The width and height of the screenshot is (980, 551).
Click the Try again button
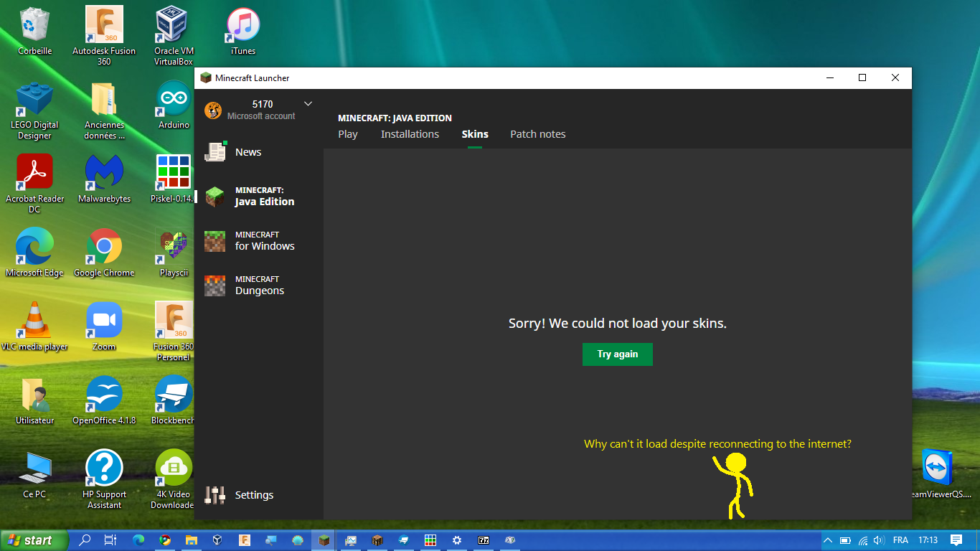[x=618, y=354]
